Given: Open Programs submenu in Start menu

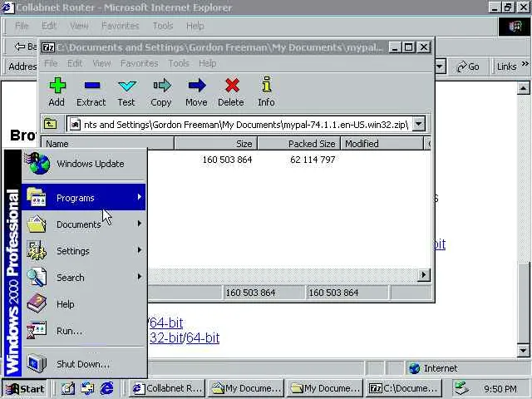Looking at the screenshot, I should (83, 198).
